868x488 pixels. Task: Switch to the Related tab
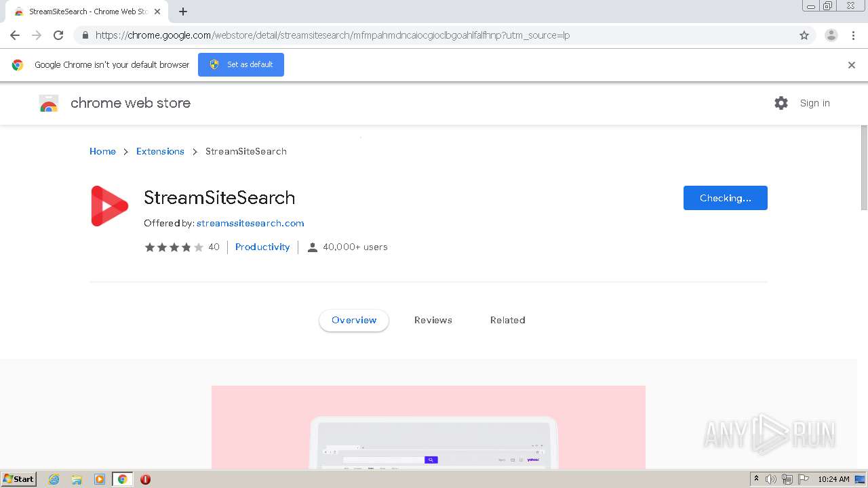pyautogui.click(x=508, y=320)
